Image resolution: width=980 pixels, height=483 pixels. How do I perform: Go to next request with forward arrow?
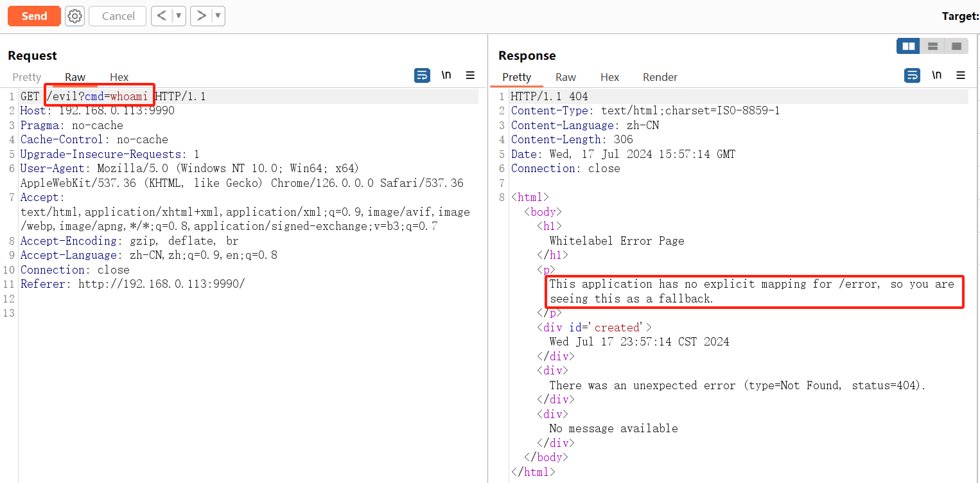tap(201, 16)
